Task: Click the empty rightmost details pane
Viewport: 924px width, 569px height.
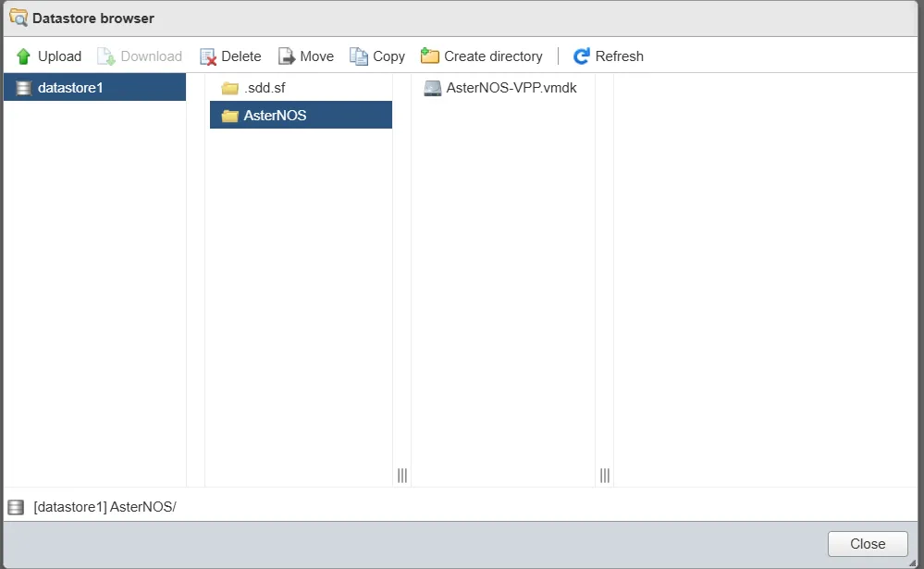Action: [766, 278]
